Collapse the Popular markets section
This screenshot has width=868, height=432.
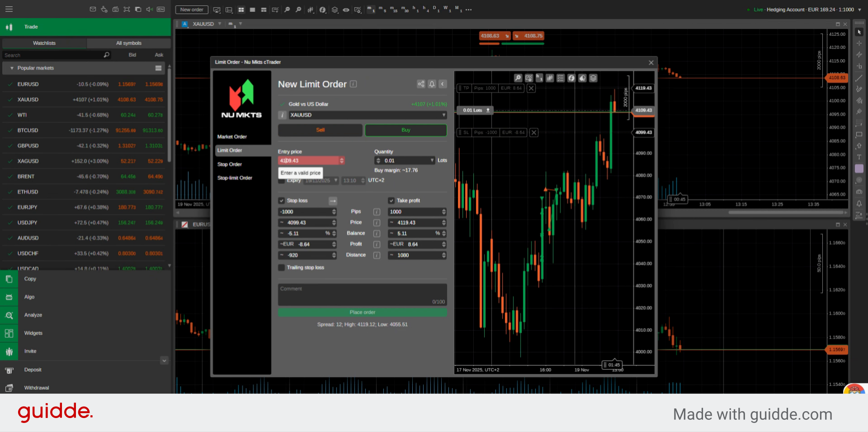click(x=12, y=68)
